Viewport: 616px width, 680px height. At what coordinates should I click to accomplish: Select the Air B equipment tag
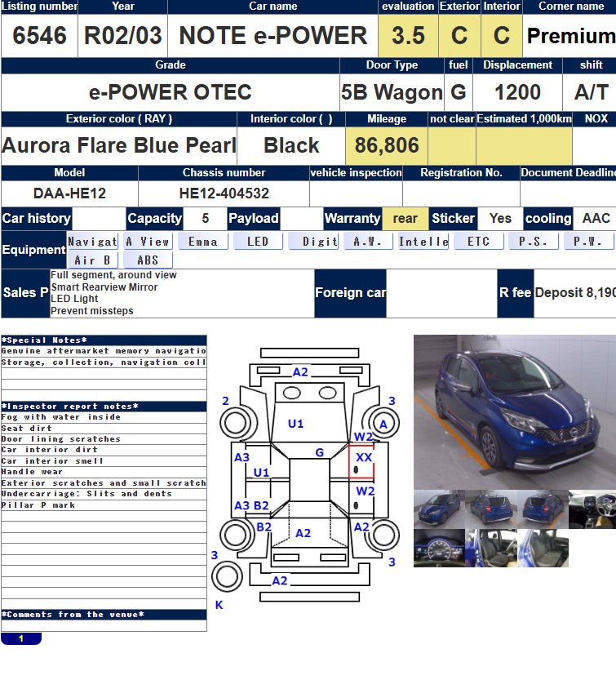tap(92, 260)
